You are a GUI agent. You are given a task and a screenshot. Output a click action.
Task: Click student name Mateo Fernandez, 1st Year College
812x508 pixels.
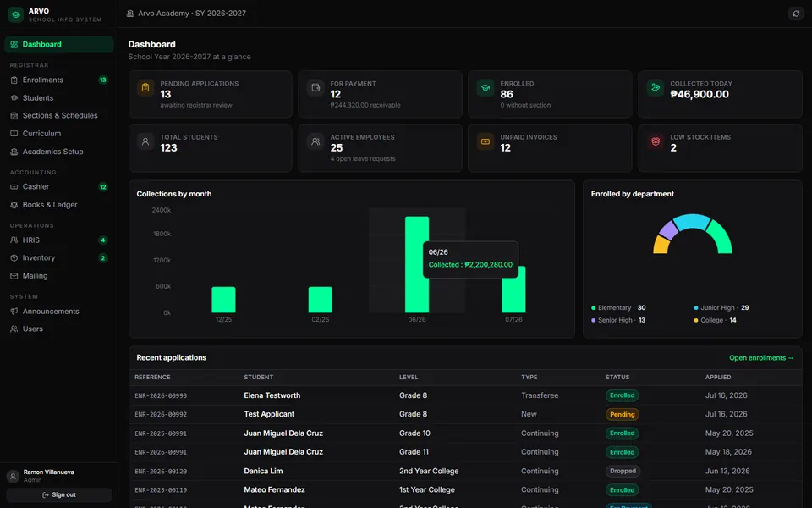pos(274,490)
